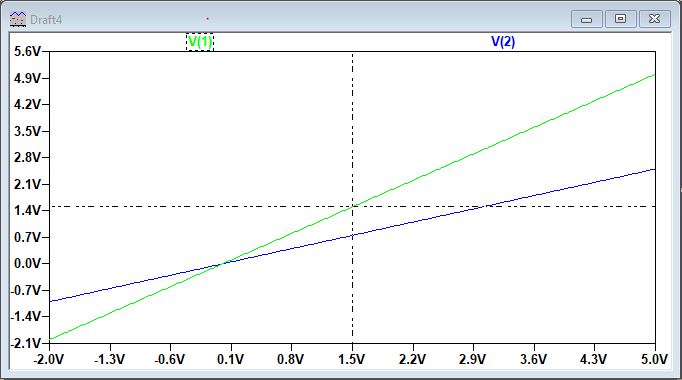Click the cursor crosshair intersection on V(1)
682x380 pixels.
[x=352, y=207]
